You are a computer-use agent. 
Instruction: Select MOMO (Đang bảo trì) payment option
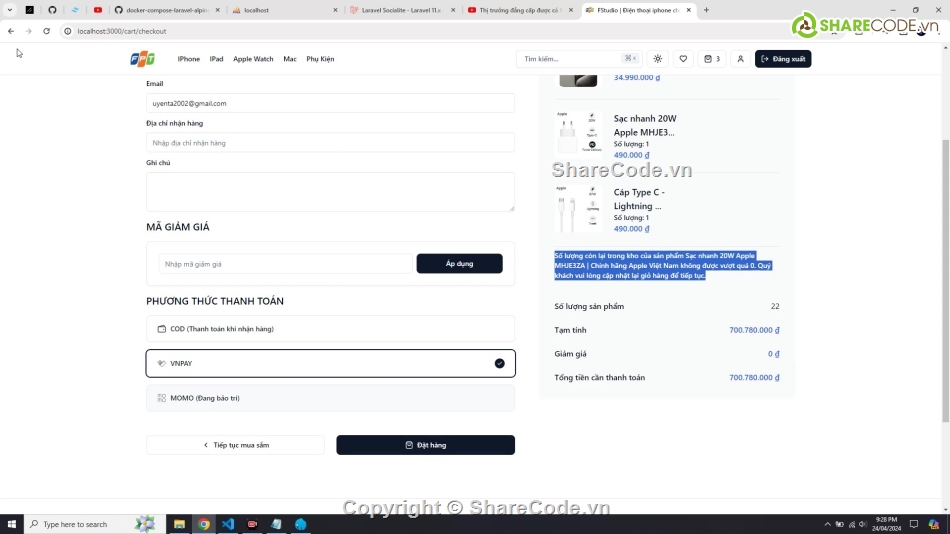[330, 398]
